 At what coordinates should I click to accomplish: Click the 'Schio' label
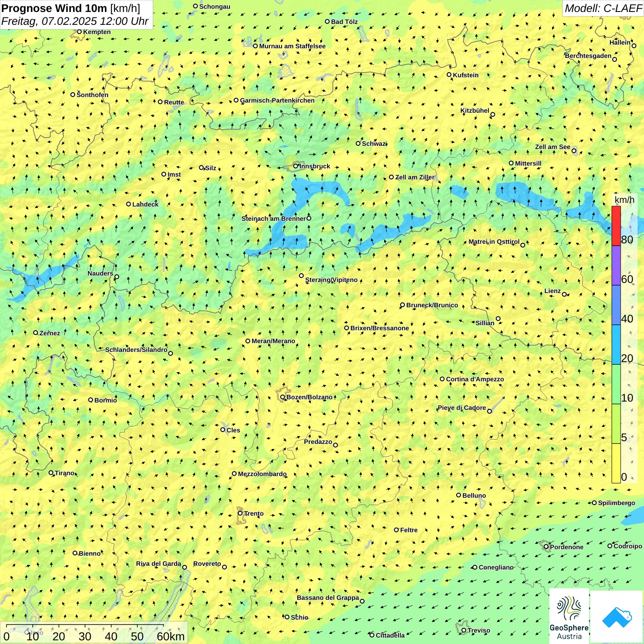[x=299, y=617]
